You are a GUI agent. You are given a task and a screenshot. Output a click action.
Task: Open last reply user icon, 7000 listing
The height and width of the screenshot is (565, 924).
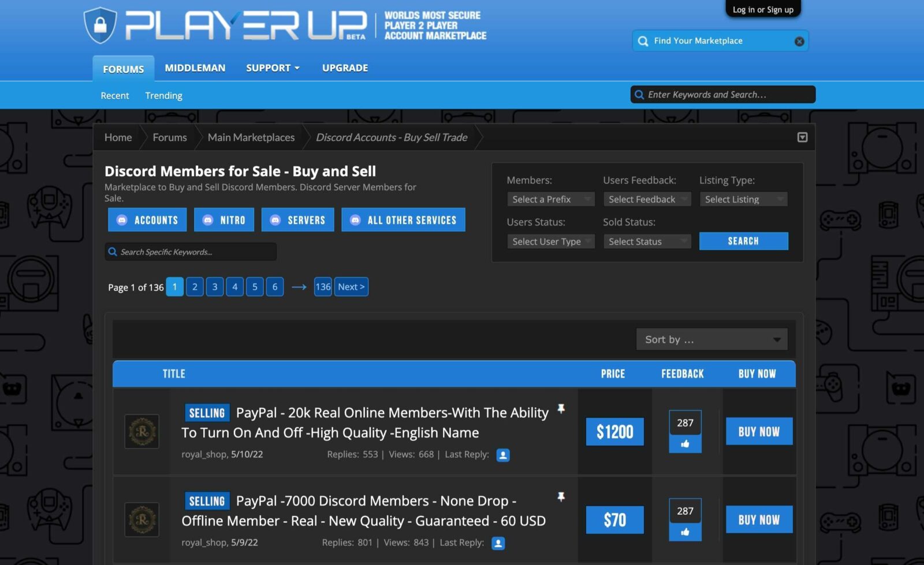pos(498,543)
